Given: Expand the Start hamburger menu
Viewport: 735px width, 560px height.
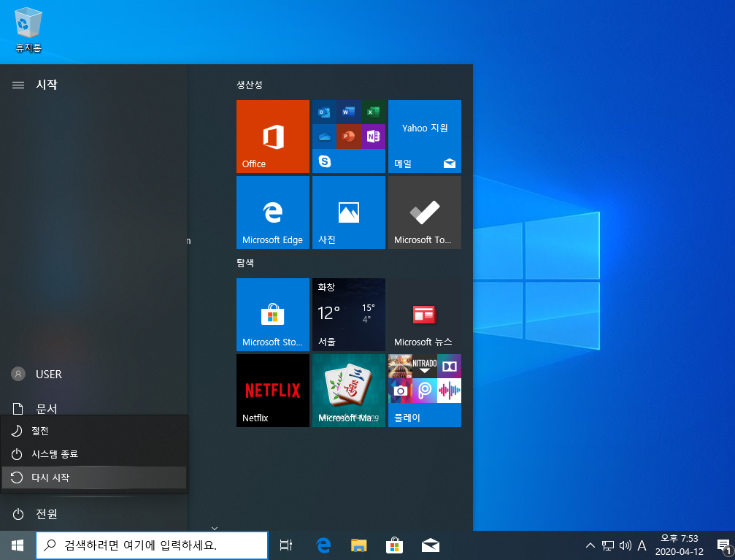Looking at the screenshot, I should (18, 85).
